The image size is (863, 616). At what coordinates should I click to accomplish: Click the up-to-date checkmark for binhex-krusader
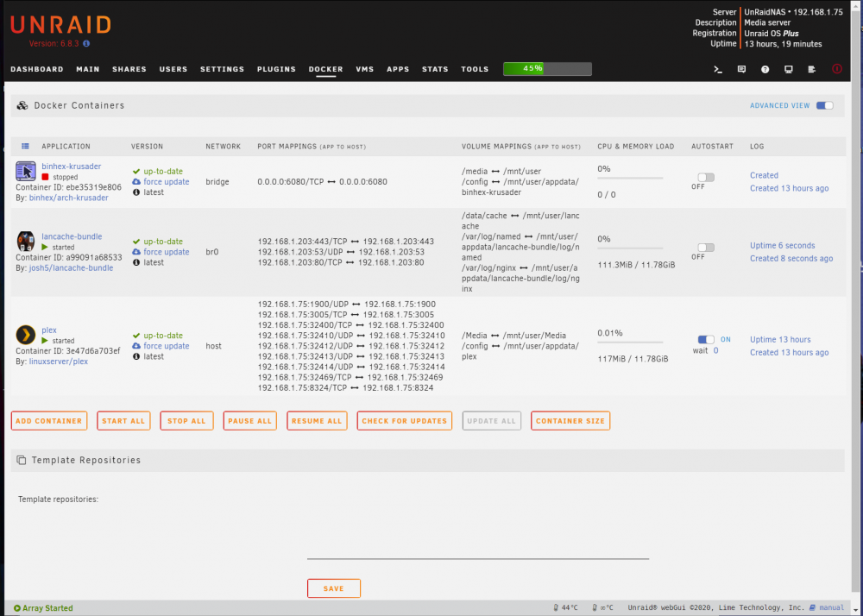pos(136,171)
